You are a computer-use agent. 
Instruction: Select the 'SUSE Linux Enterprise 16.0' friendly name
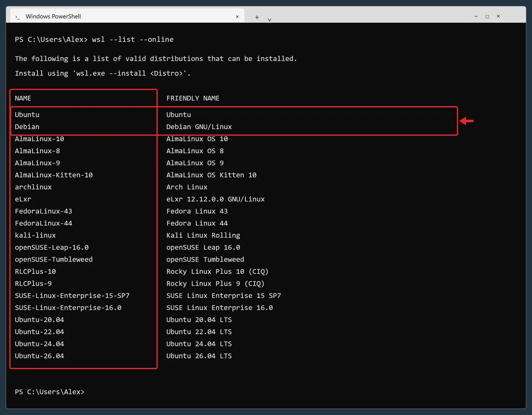tap(220, 308)
